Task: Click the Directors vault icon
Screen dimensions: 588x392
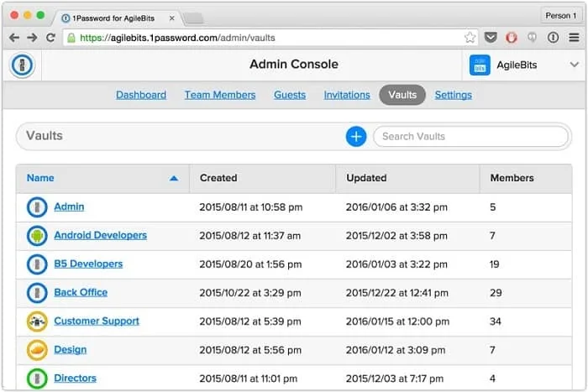Action: 37,378
